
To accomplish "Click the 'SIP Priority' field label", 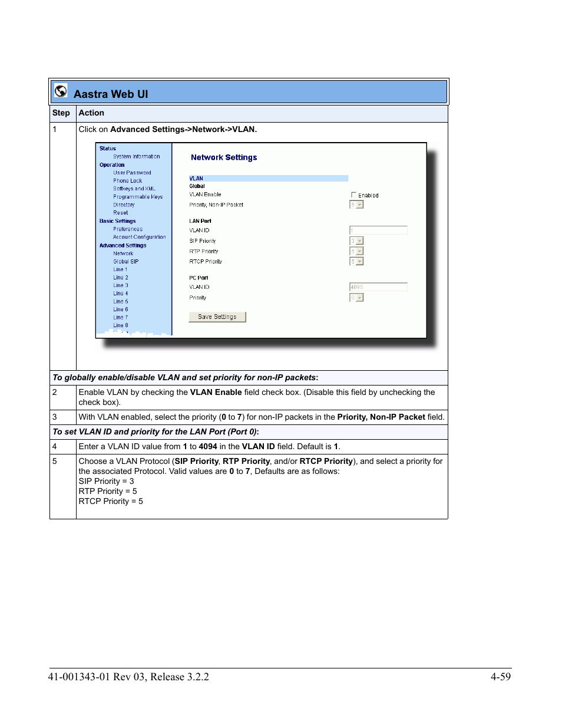I will [x=203, y=241].
